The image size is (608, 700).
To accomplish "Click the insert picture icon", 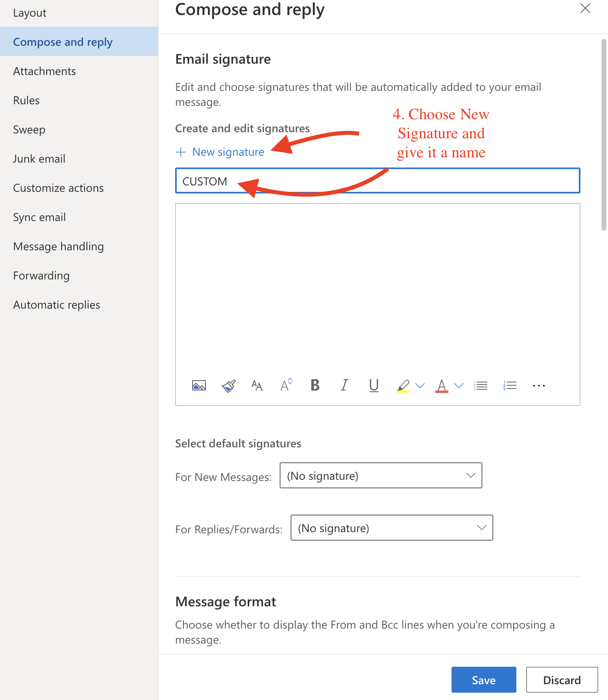I will (x=199, y=385).
